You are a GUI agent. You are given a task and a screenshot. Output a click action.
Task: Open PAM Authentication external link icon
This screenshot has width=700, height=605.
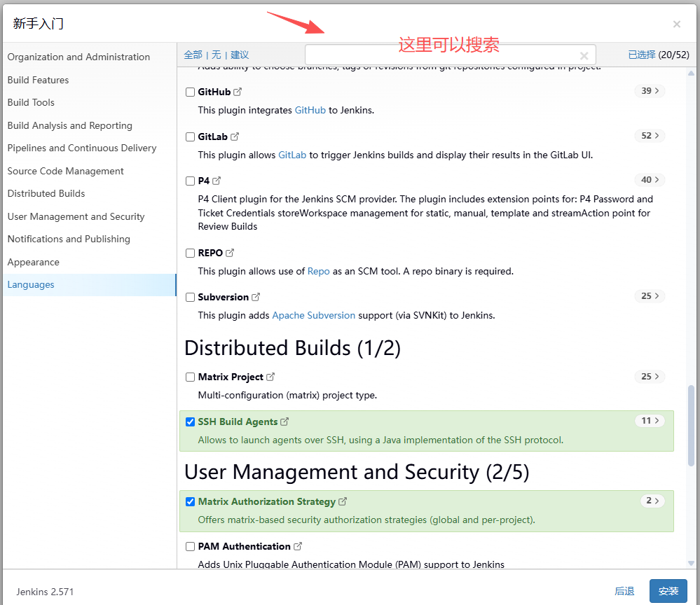click(298, 546)
